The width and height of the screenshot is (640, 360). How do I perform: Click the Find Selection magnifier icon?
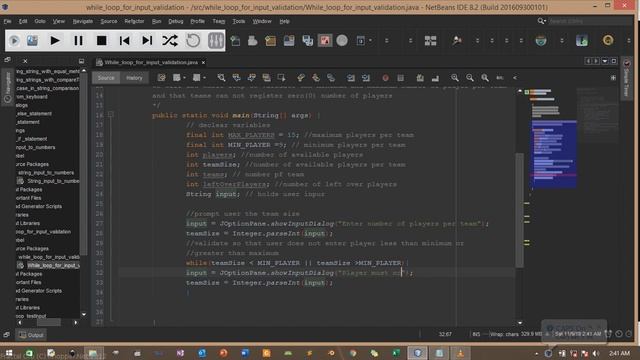[x=221, y=78]
